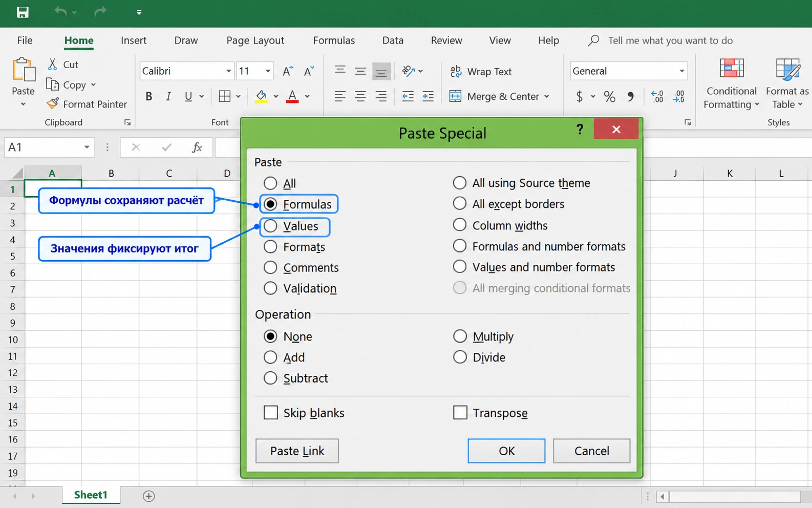Select the All paste radio button
This screenshot has width=812, height=508.
click(270, 183)
